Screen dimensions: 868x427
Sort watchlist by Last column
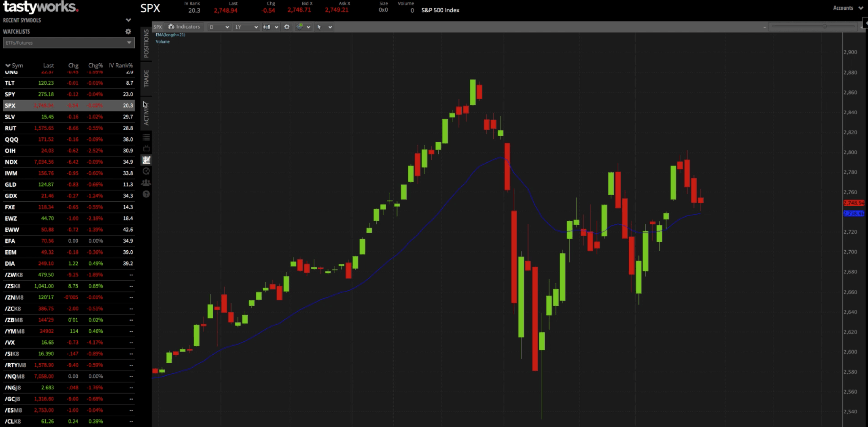coord(48,66)
